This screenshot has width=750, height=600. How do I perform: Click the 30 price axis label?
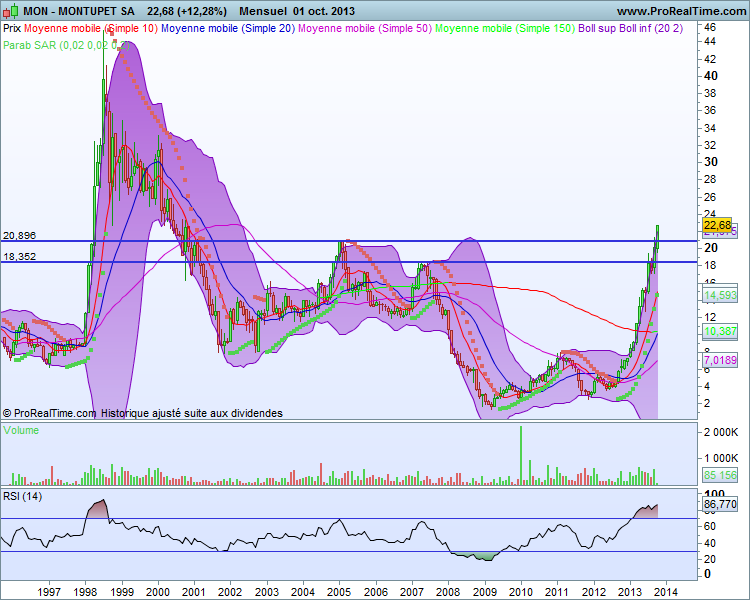711,162
